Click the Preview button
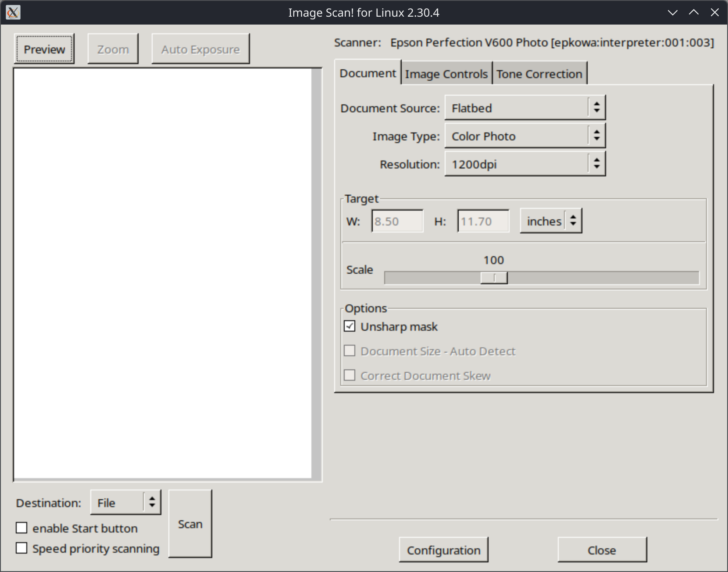The width and height of the screenshot is (728, 572). click(44, 49)
